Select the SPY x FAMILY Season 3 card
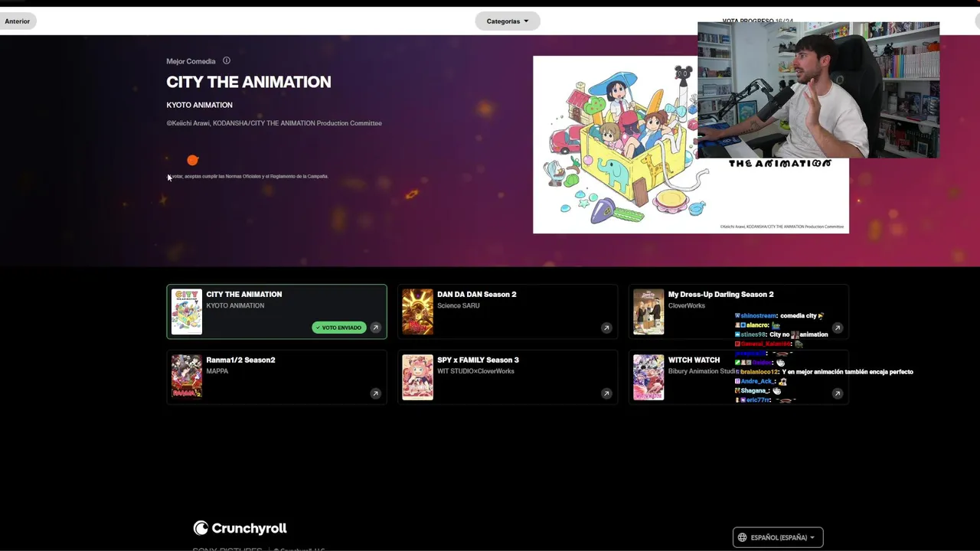This screenshot has height=551, width=980. (x=508, y=377)
